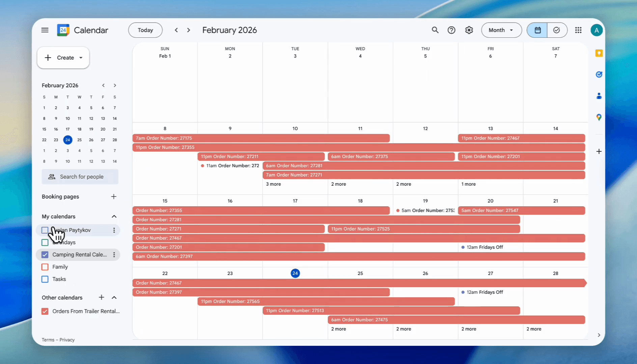The width and height of the screenshot is (637, 364).
Task: Enable the Family calendar checkbox
Action: pos(45,267)
